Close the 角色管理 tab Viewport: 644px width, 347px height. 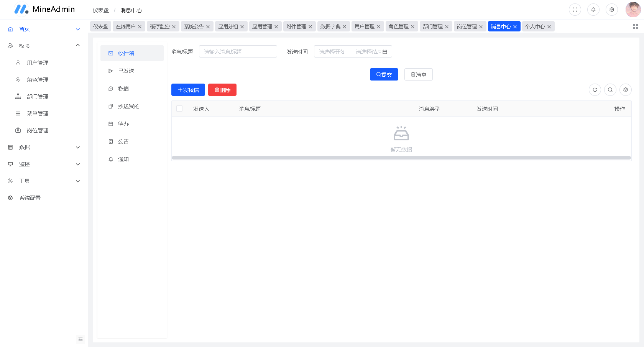coord(413,26)
